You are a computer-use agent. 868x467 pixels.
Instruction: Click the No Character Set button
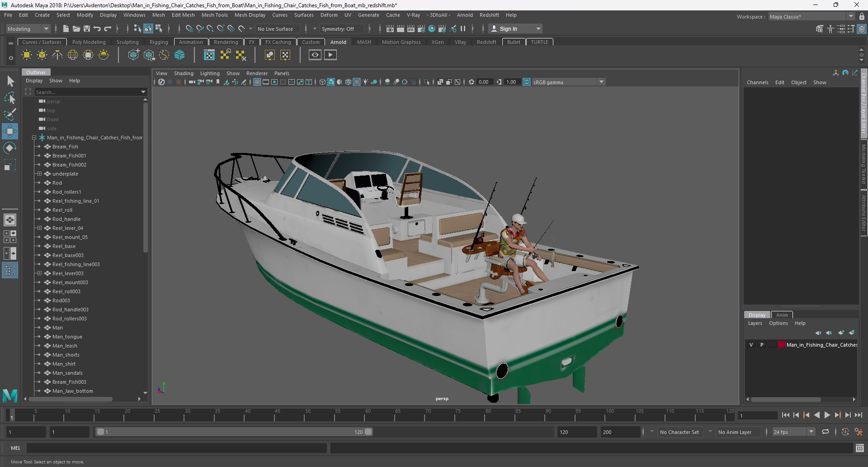pos(679,432)
